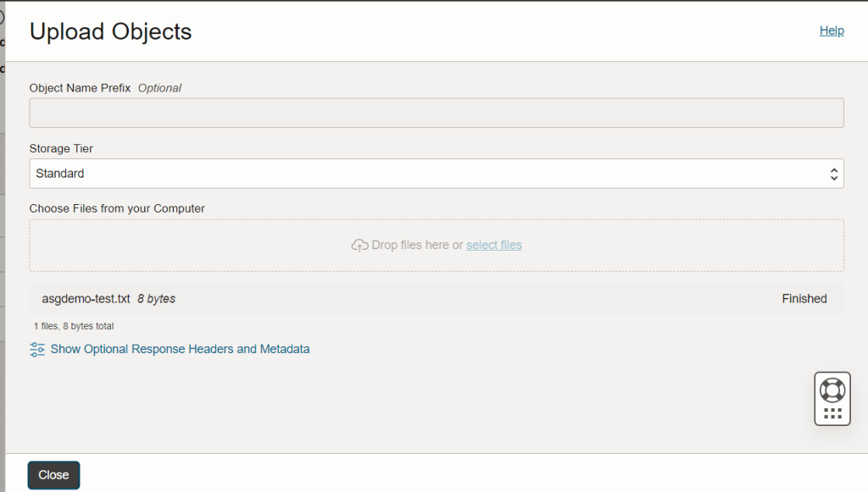
Task: Click the Storage Tier label
Action: tap(61, 149)
